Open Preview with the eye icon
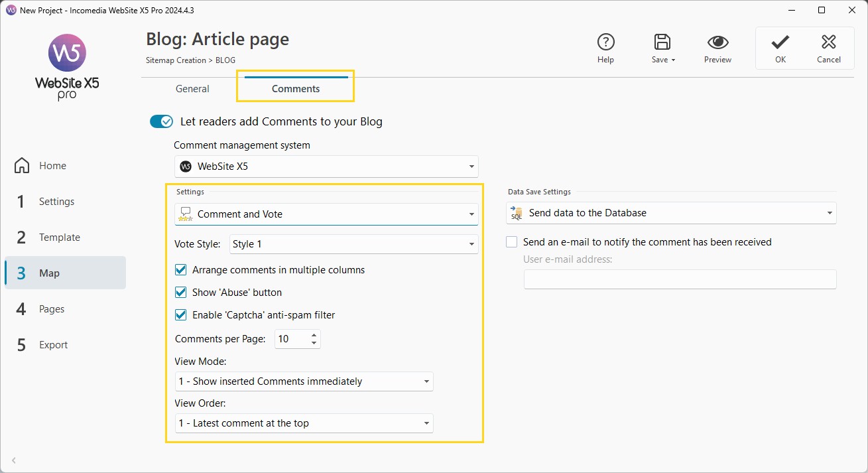The height and width of the screenshot is (473, 868). click(x=717, y=42)
